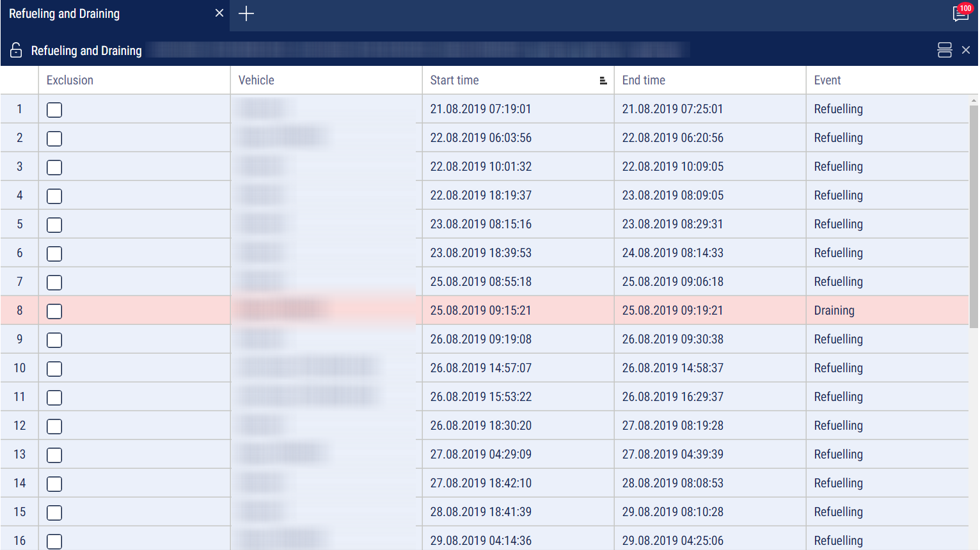Open a new tab with plus icon
This screenshot has width=980, height=550.
[x=246, y=13]
